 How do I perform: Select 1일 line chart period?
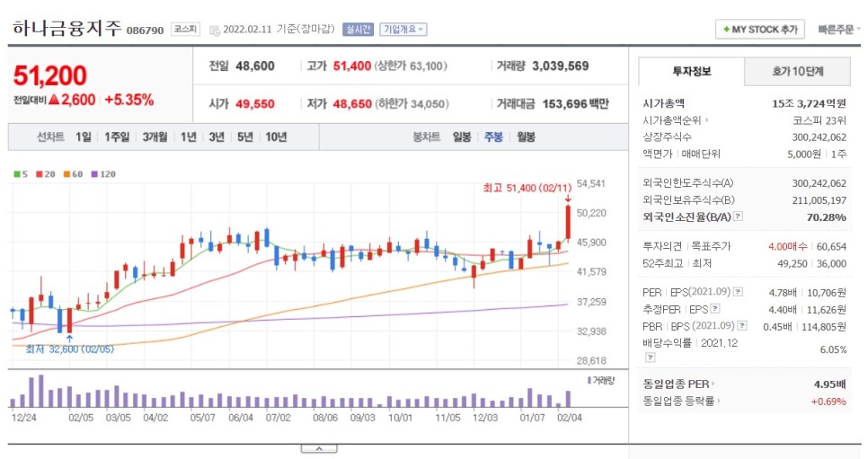[84, 137]
